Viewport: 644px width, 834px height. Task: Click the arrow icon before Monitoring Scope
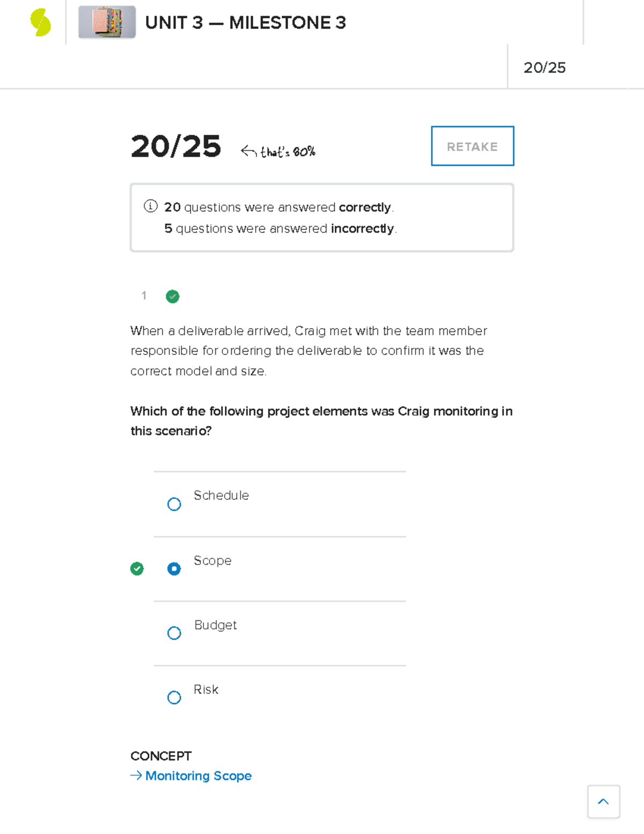pos(136,775)
